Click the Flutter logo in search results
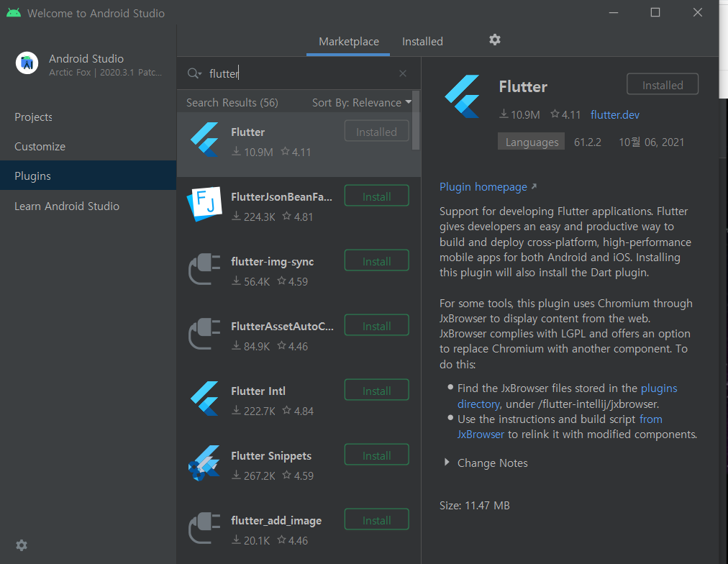 pos(205,140)
